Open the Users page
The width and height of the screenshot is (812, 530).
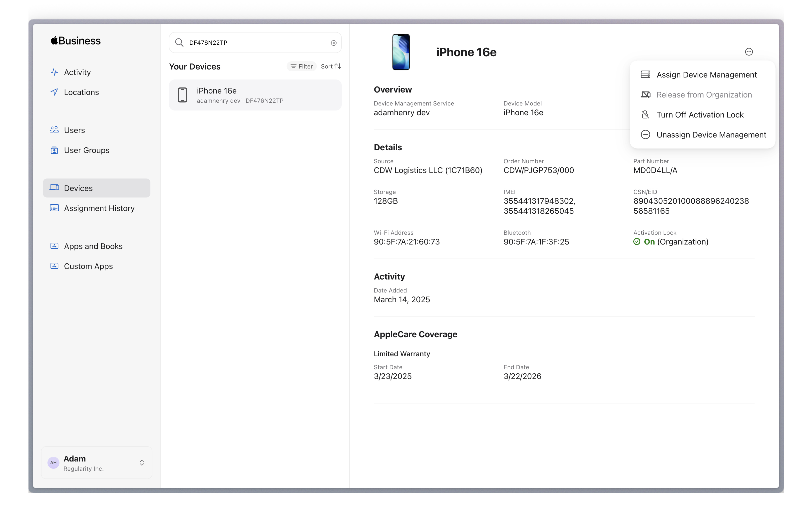(74, 130)
